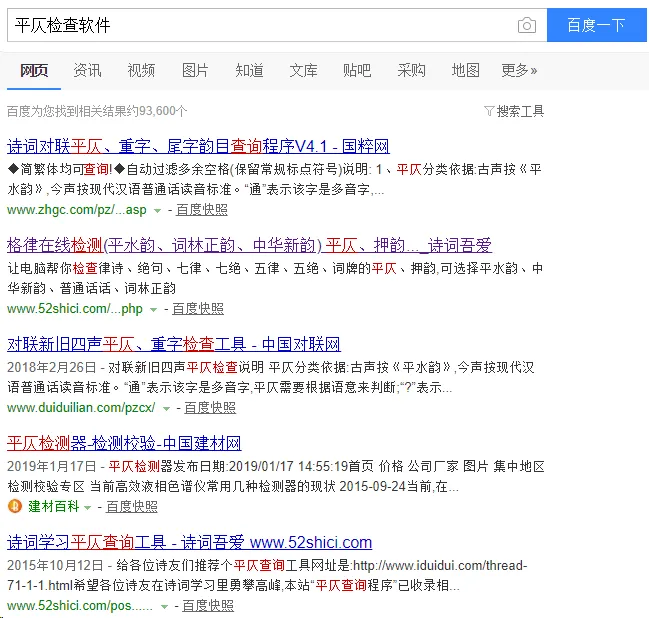Go to the 图片 tab
The image size is (649, 618).
pos(195,70)
